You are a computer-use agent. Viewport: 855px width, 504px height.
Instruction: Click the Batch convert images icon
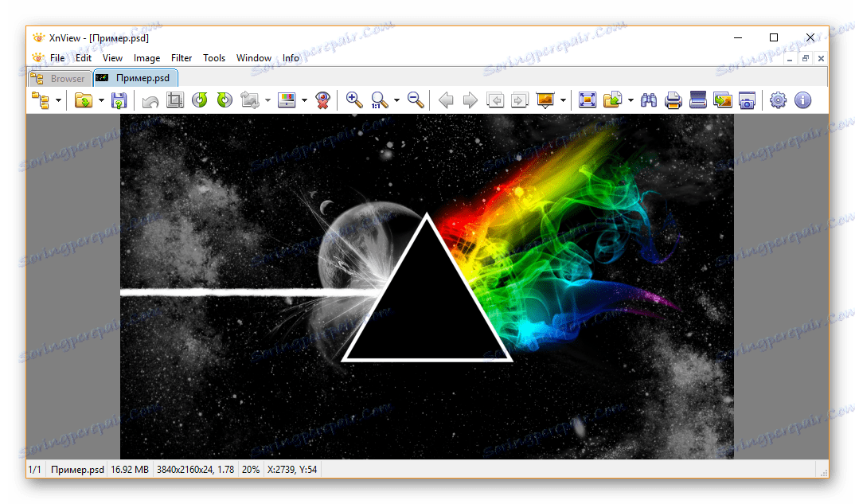point(723,100)
